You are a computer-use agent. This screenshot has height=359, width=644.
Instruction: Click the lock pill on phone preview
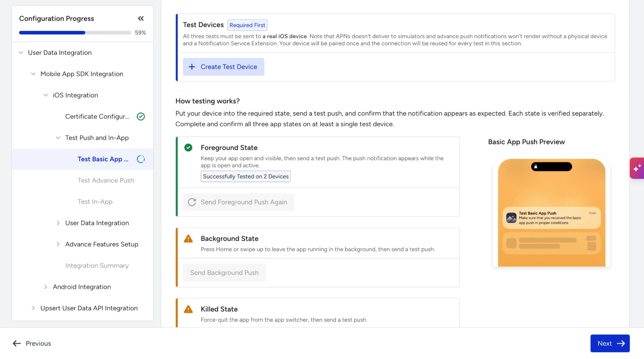pyautogui.click(x=552, y=167)
